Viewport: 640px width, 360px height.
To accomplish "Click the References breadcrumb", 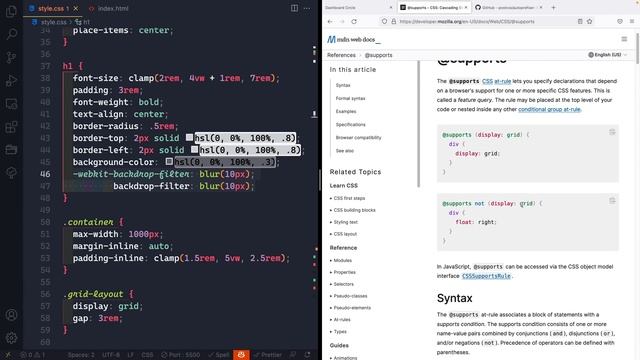I will 341,55.
